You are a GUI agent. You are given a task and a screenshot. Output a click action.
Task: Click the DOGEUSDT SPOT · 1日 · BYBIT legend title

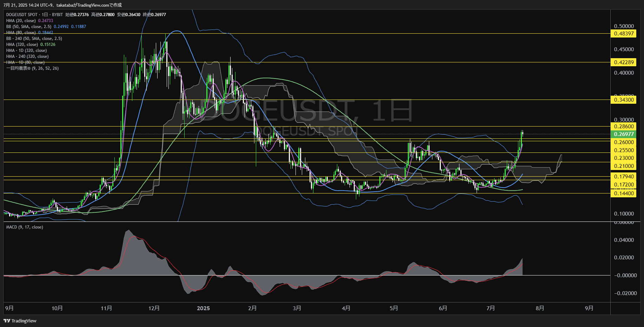[34, 15]
